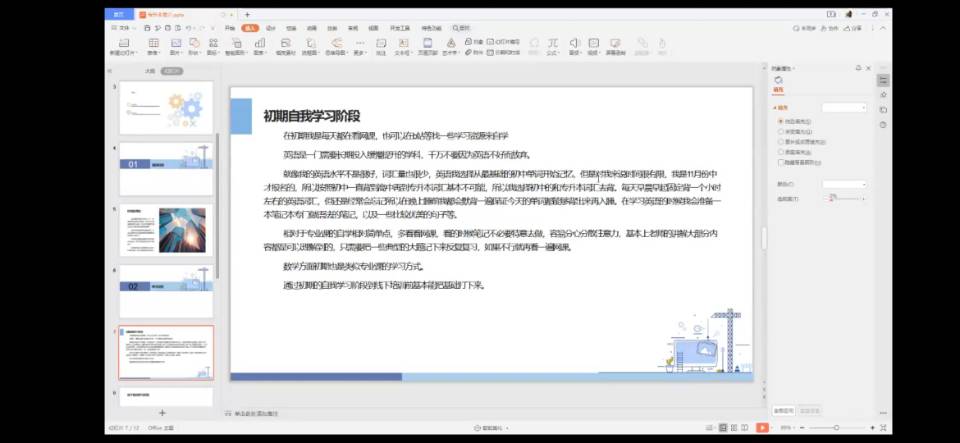Click the Share button at top right

click(853, 28)
